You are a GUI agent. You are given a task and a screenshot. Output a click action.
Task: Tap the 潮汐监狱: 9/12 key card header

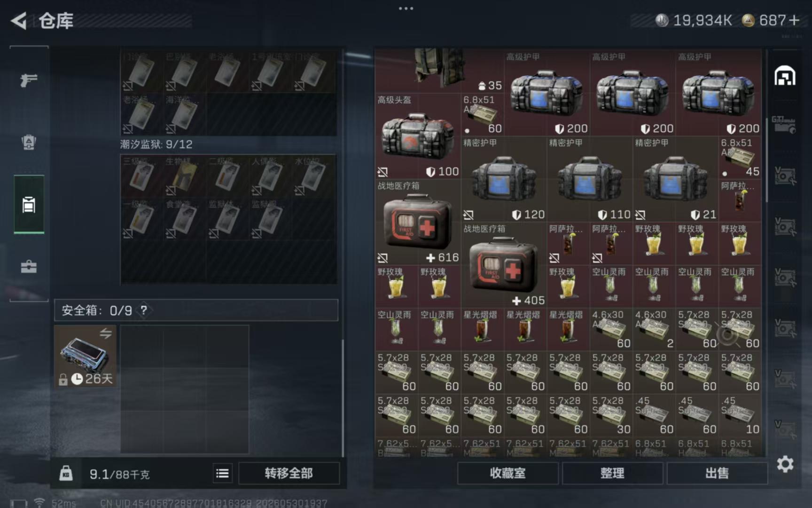pyautogui.click(x=156, y=144)
